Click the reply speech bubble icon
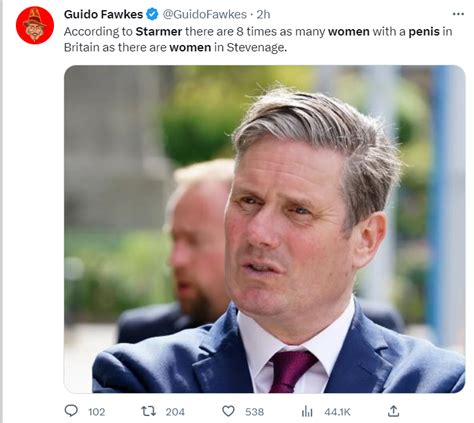474x423 pixels. [71, 411]
